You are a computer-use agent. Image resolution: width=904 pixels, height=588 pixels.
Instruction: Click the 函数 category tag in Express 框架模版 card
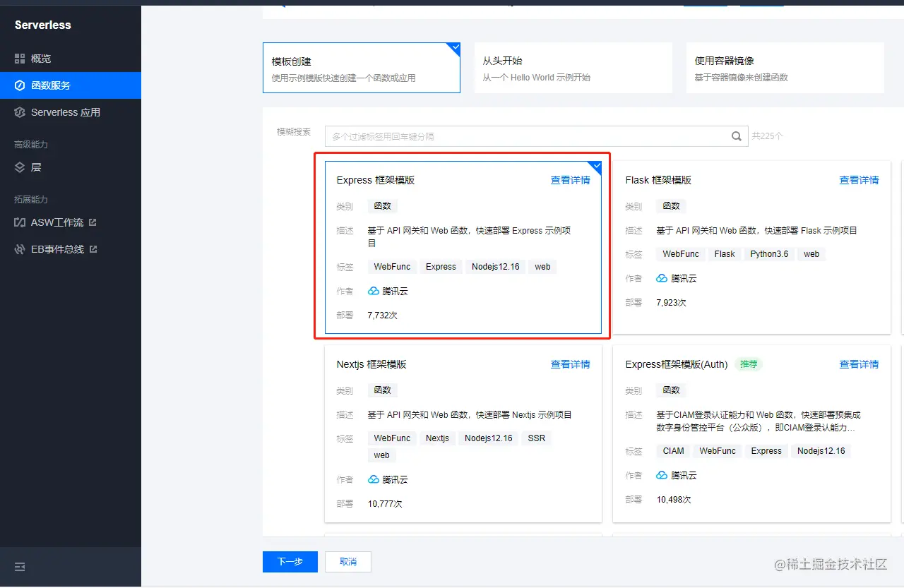[383, 206]
